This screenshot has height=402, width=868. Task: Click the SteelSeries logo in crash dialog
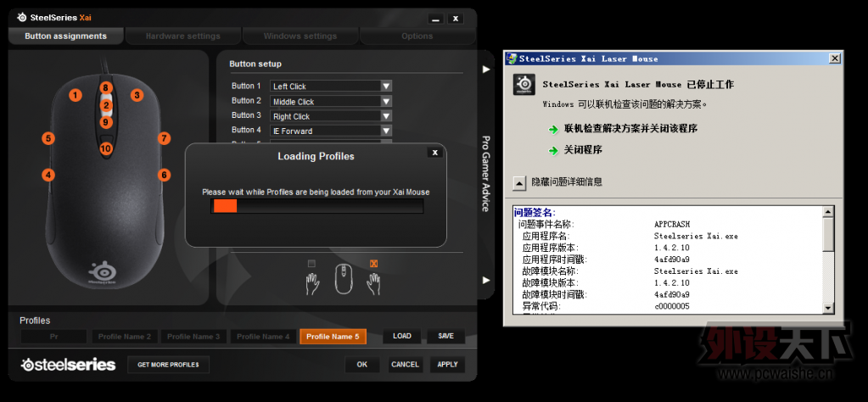coord(524,84)
